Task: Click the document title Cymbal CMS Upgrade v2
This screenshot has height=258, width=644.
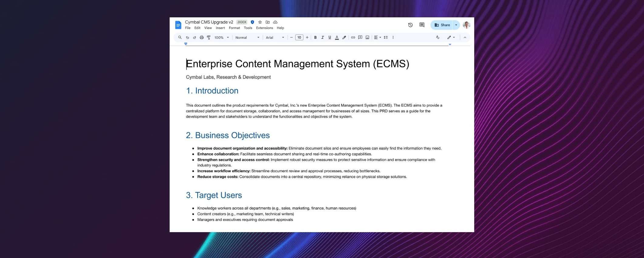Action: [209, 22]
